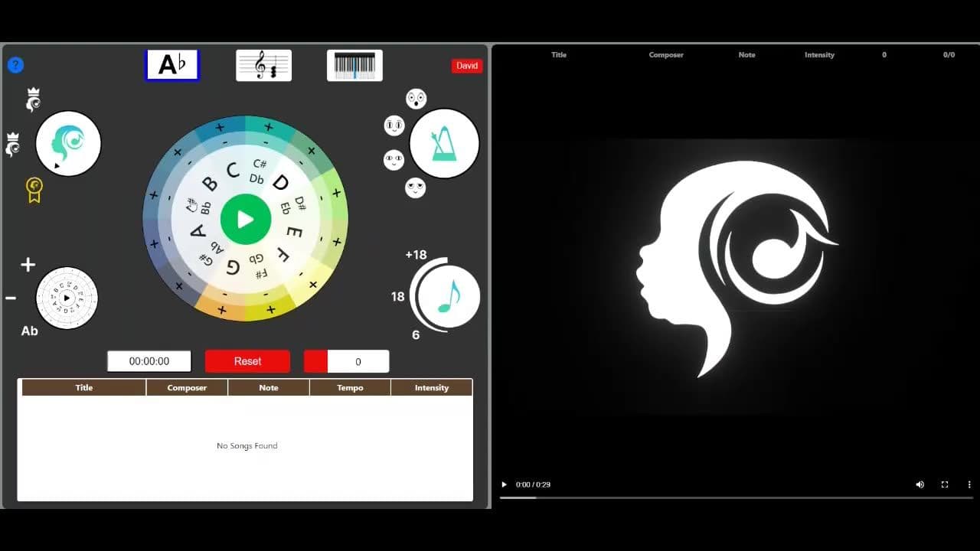Select the Ab note name mode icon

(x=172, y=65)
